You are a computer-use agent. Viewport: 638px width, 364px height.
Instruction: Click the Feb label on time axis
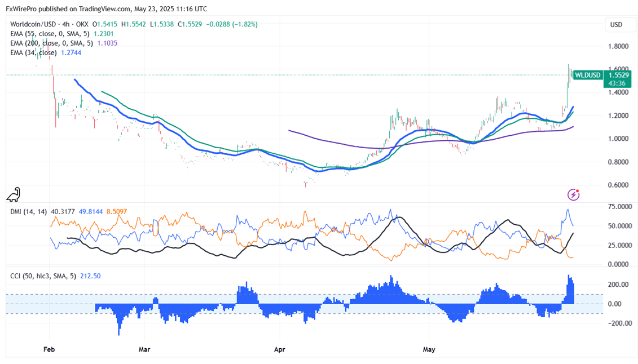tap(49, 349)
